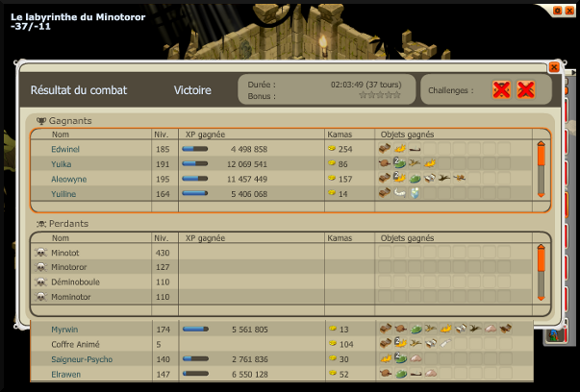Select the white blade item in Coffre Animé's loot
Screen dimensions: 580x392
pyautogui.click(x=445, y=343)
